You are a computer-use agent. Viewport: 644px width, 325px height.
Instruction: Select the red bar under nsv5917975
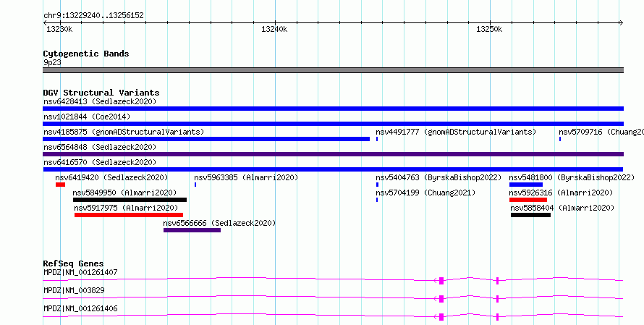pos(129,215)
